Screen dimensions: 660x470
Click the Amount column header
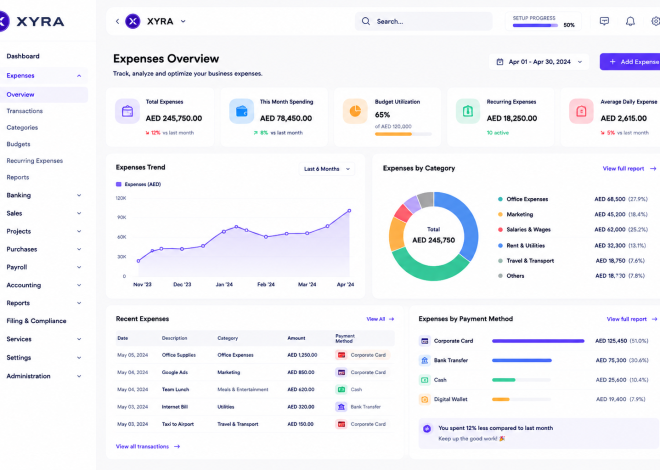pos(296,338)
